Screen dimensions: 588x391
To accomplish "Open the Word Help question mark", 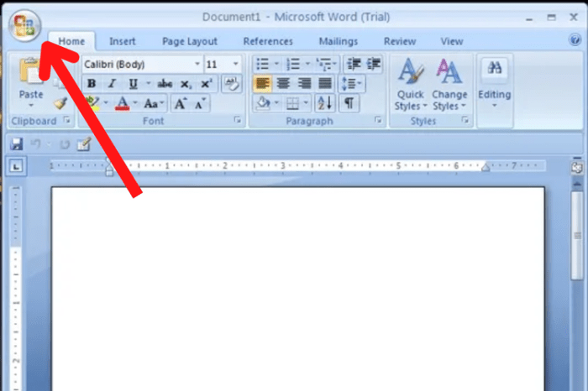I will [x=575, y=39].
